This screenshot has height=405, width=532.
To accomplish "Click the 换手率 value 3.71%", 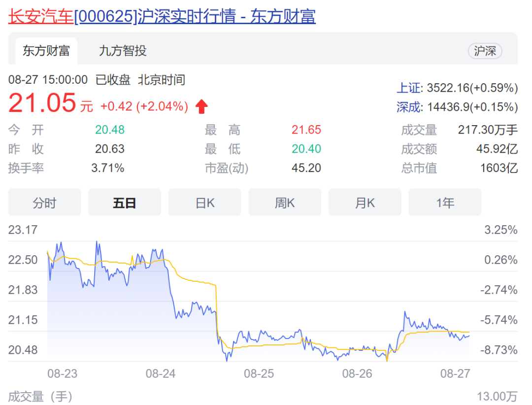I will tap(107, 168).
